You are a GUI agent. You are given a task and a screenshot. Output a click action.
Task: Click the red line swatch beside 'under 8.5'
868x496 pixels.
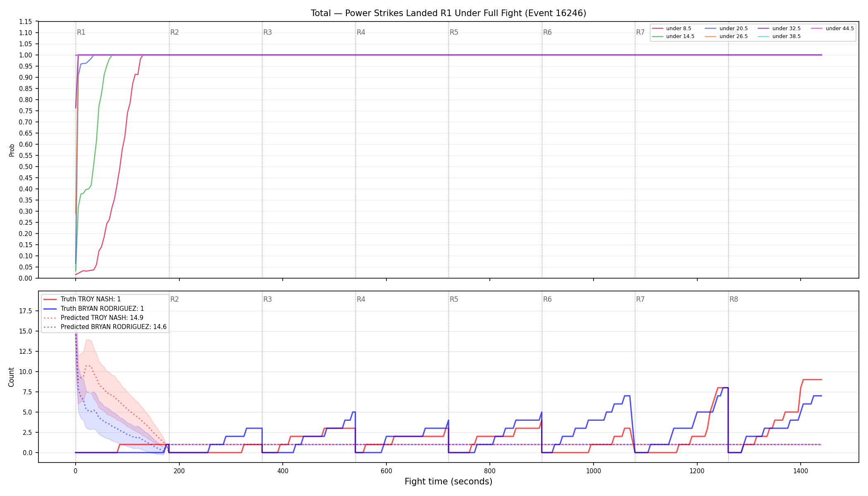(x=658, y=29)
